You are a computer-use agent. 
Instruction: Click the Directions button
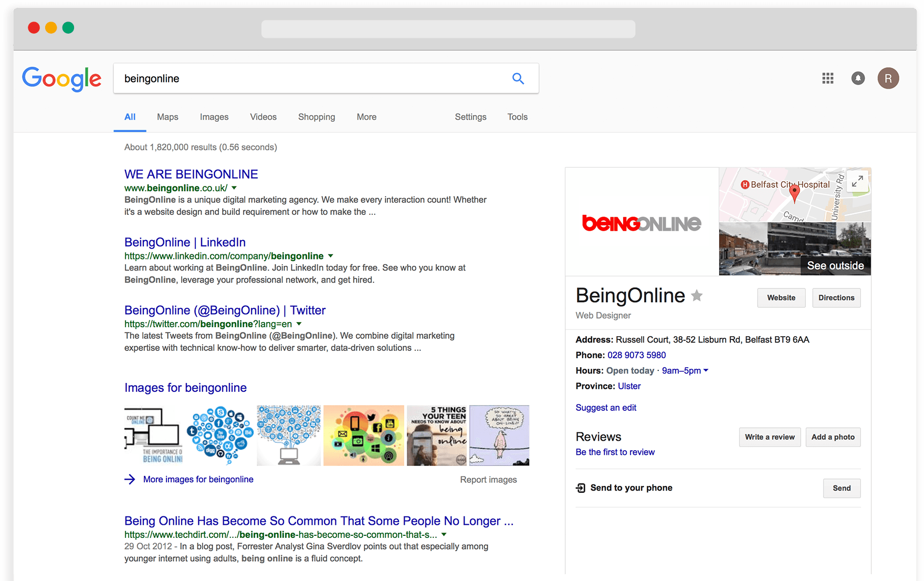pyautogui.click(x=836, y=298)
